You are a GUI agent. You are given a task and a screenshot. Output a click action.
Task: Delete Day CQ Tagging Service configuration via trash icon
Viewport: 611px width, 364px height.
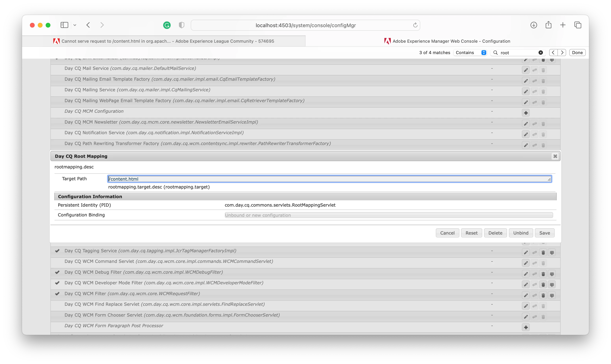coord(543,252)
